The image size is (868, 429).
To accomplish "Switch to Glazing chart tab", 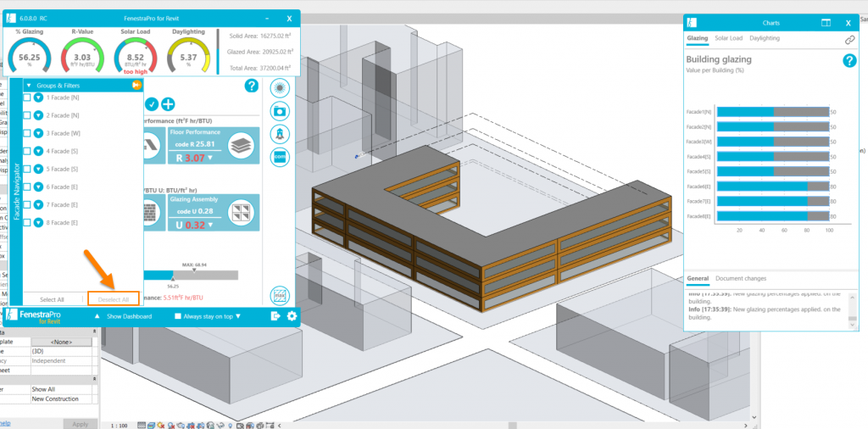I will click(x=697, y=38).
